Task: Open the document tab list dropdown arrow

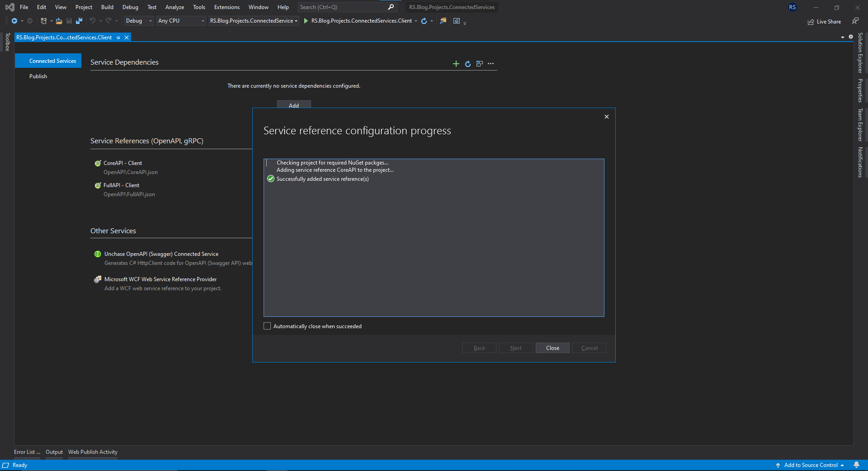Action: 843,37
